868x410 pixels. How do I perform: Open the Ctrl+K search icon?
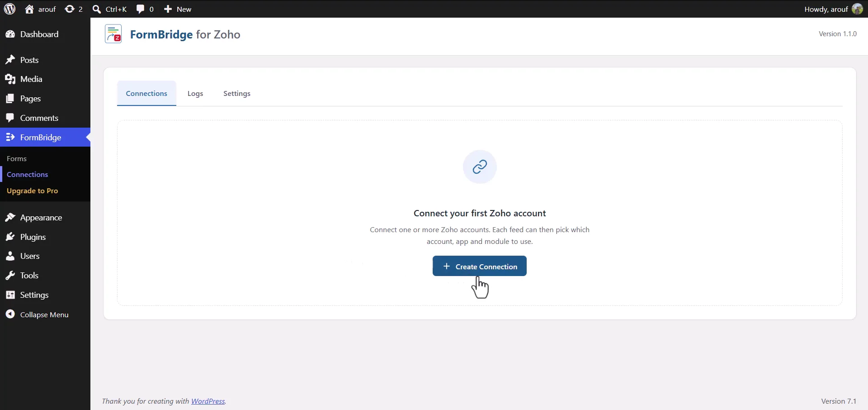click(96, 9)
